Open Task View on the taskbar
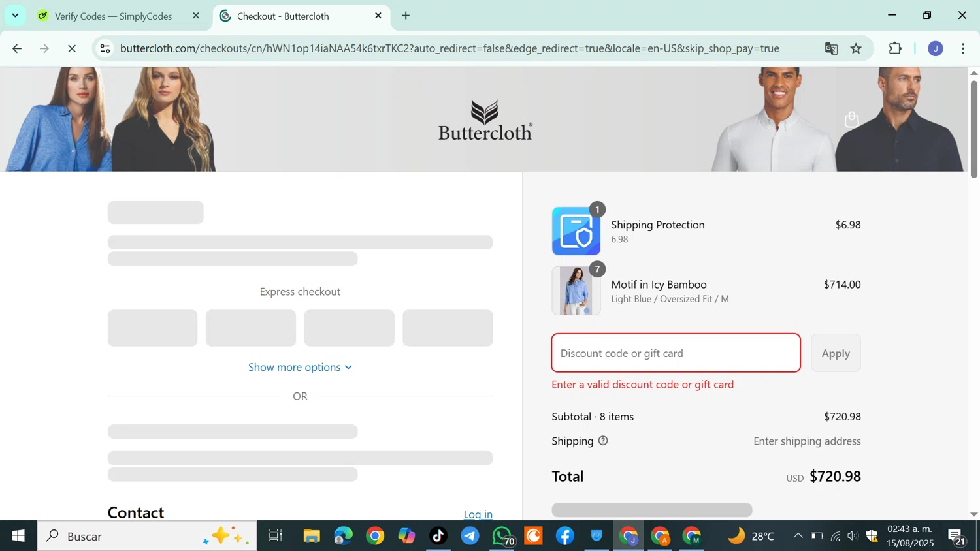The width and height of the screenshot is (980, 551). (276, 536)
